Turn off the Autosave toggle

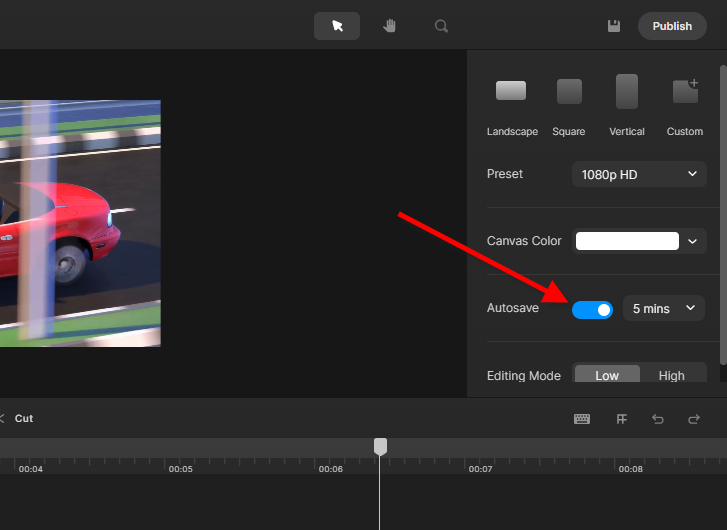592,310
